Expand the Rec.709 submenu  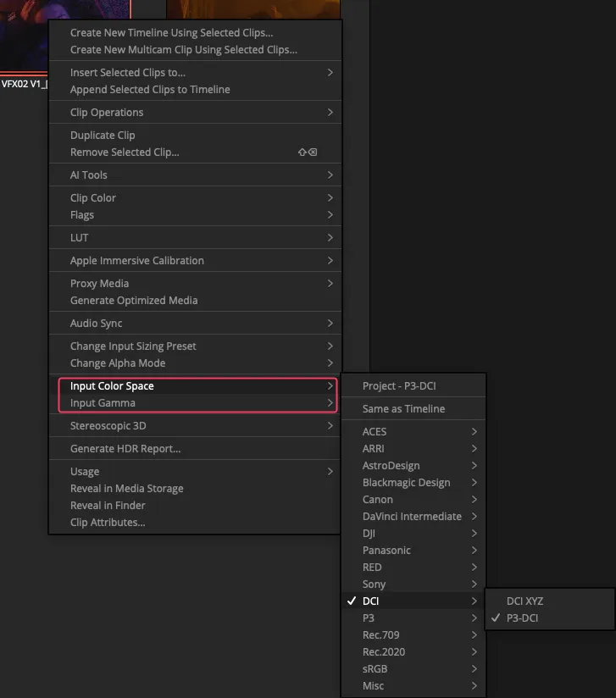(x=380, y=635)
